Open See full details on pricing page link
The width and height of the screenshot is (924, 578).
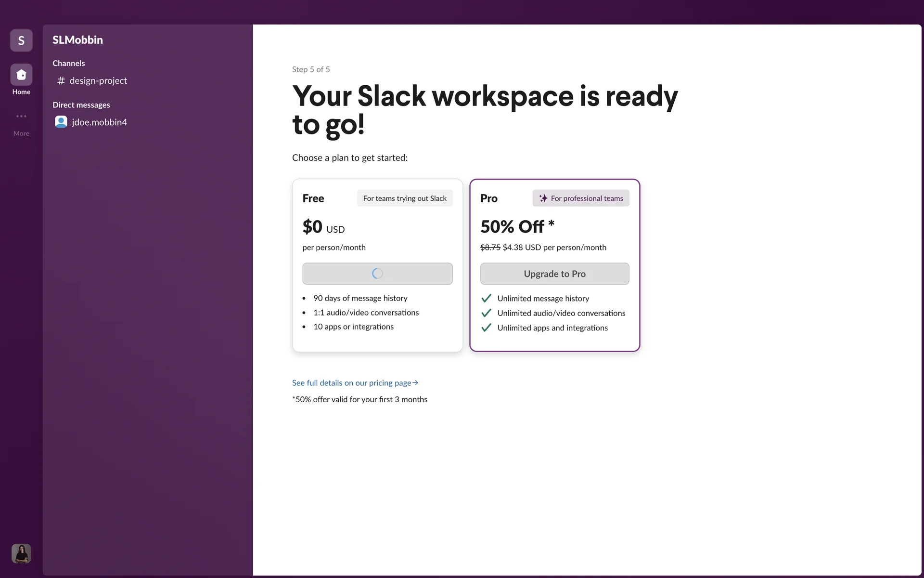[x=351, y=383]
